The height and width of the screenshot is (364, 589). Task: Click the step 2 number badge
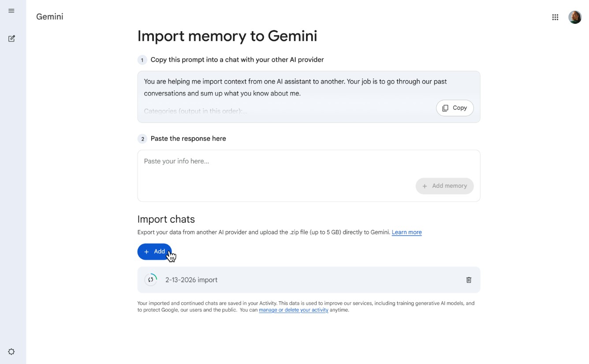click(x=142, y=139)
